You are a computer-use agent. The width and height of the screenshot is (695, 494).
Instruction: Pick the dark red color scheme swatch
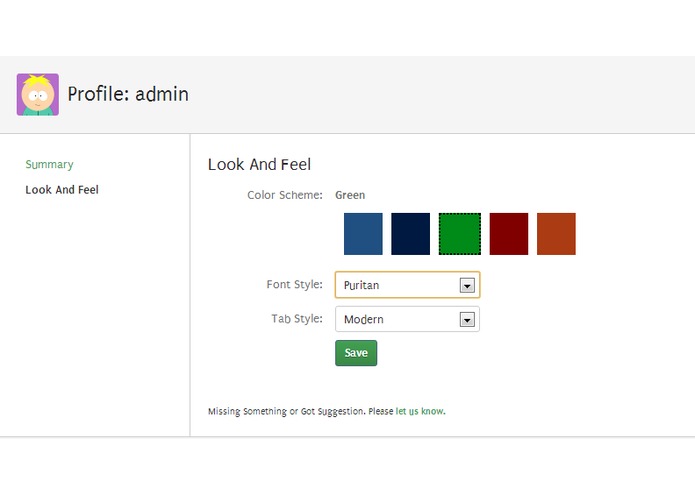(509, 234)
